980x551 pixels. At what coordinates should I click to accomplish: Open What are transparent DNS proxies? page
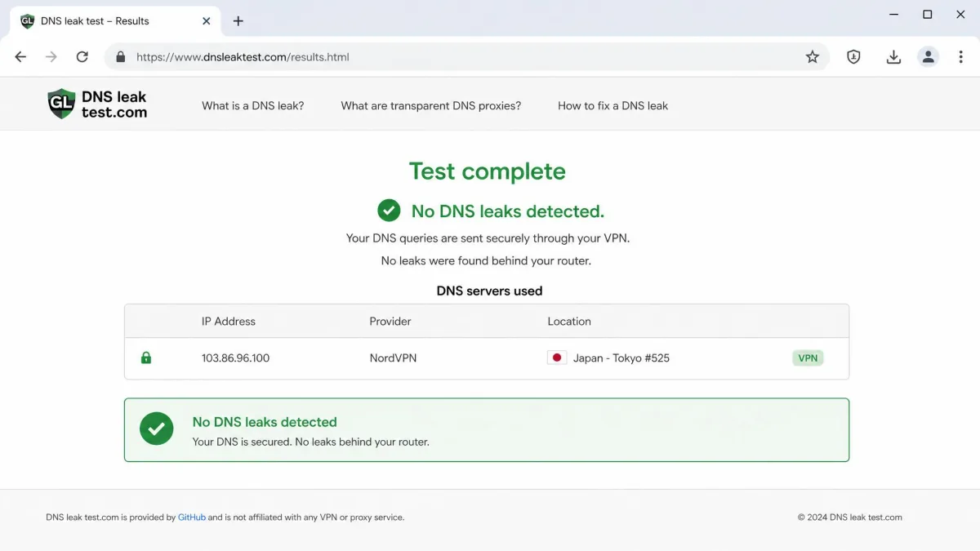(431, 105)
